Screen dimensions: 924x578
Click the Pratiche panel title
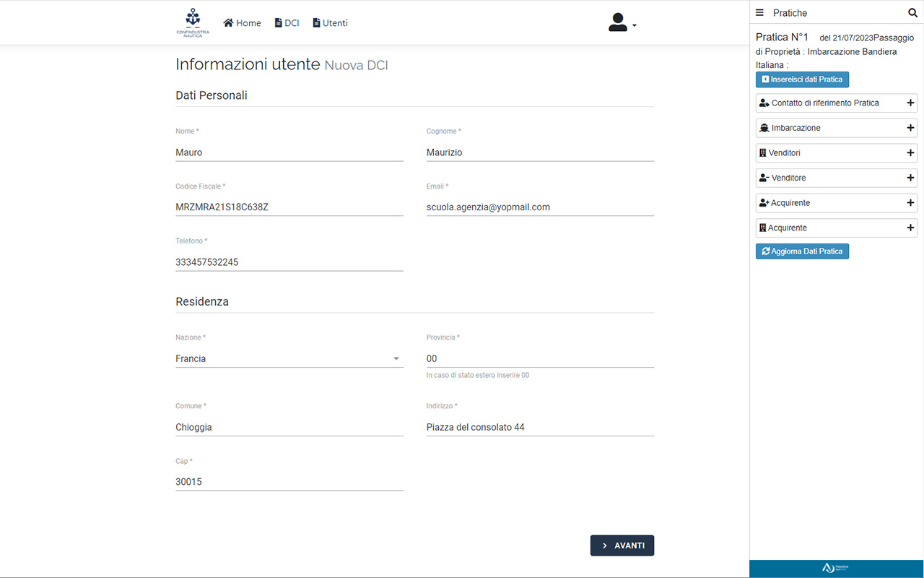click(790, 13)
